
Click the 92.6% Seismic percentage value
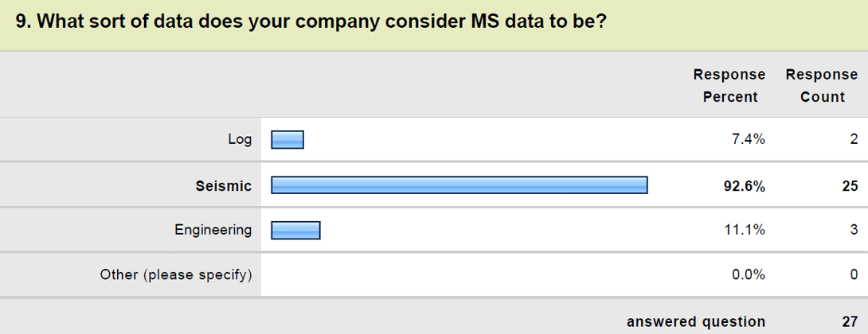click(x=745, y=186)
